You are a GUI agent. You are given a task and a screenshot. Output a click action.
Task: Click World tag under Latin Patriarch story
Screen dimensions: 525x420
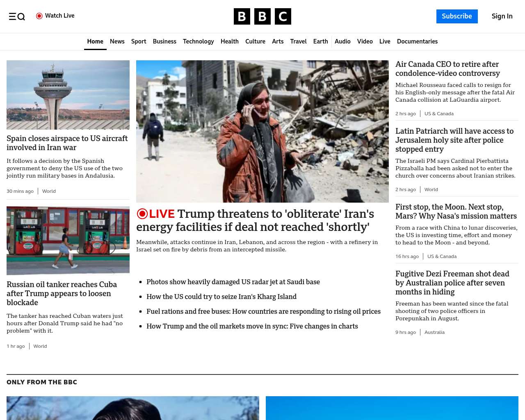point(431,189)
